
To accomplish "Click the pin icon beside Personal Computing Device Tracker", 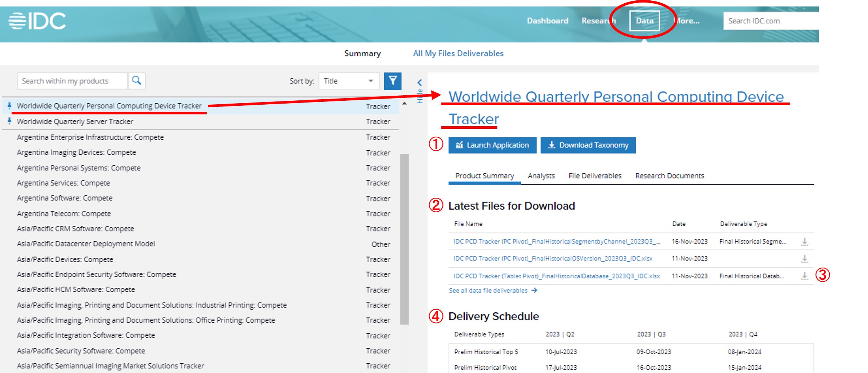I will pyautogui.click(x=10, y=106).
